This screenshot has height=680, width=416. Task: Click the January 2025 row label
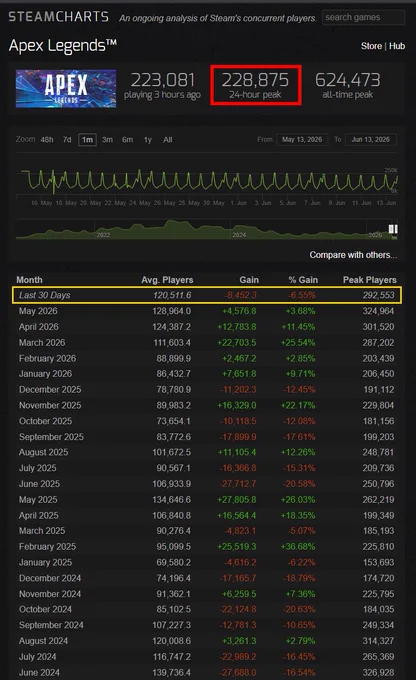[x=46, y=562]
